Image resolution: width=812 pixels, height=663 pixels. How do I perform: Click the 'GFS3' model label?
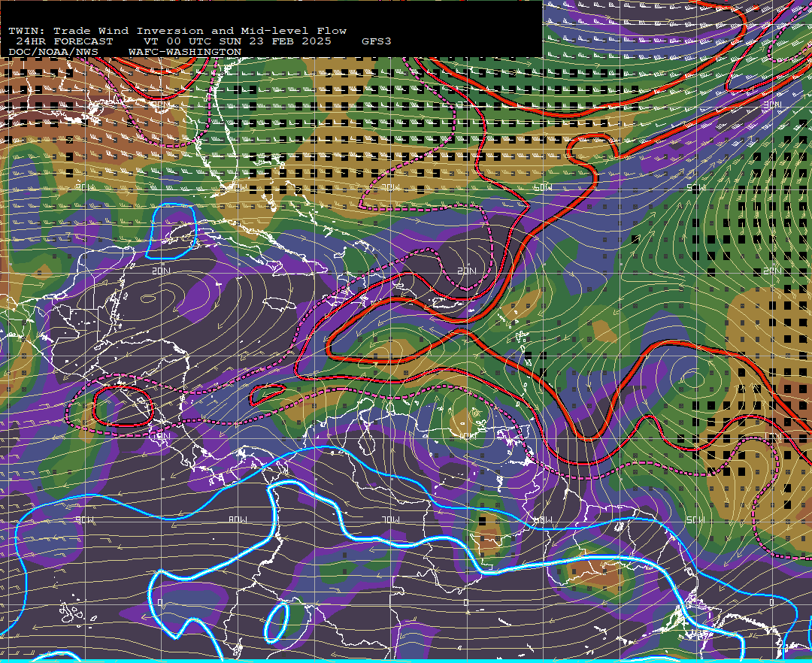pyautogui.click(x=377, y=41)
